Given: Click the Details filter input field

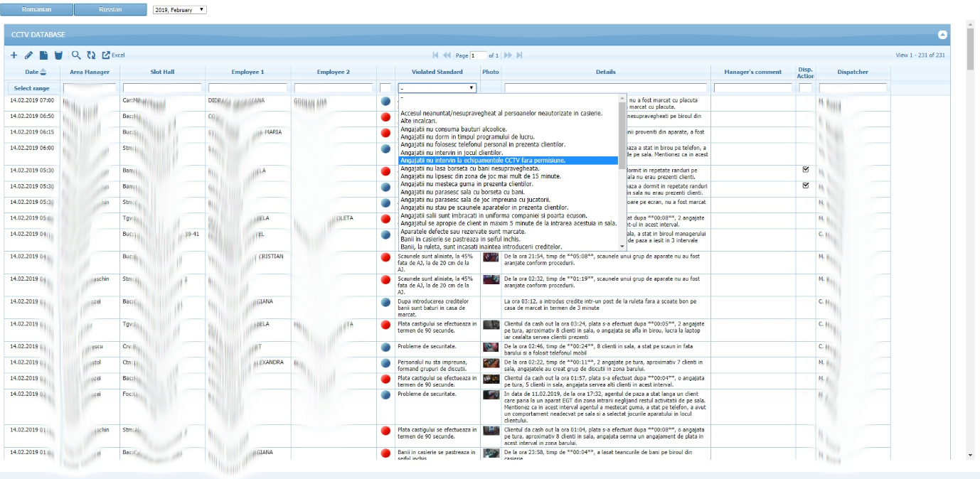Looking at the screenshot, I should click(605, 88).
